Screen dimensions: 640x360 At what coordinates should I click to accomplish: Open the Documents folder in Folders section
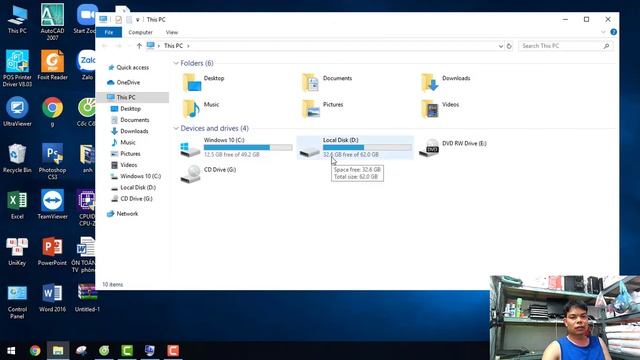point(327,83)
